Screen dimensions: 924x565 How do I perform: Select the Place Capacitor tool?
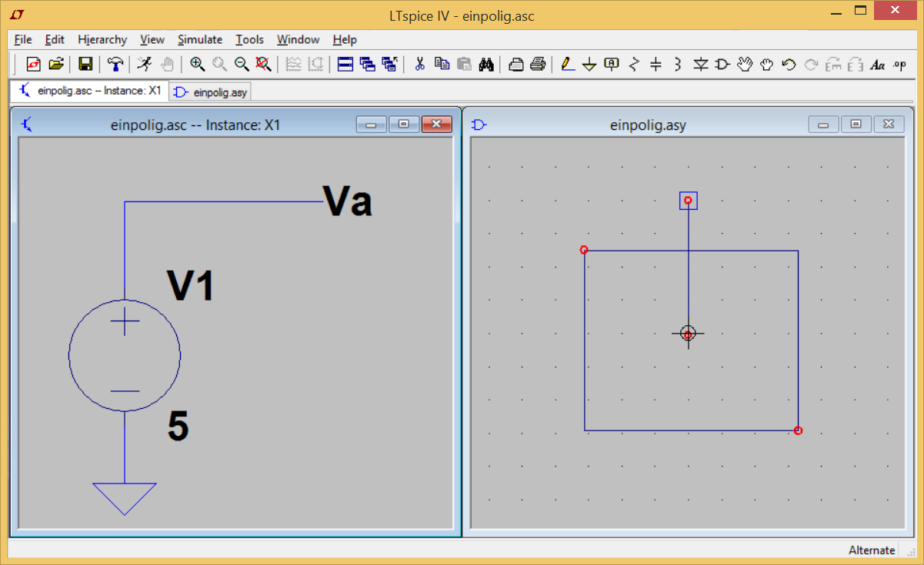(655, 65)
